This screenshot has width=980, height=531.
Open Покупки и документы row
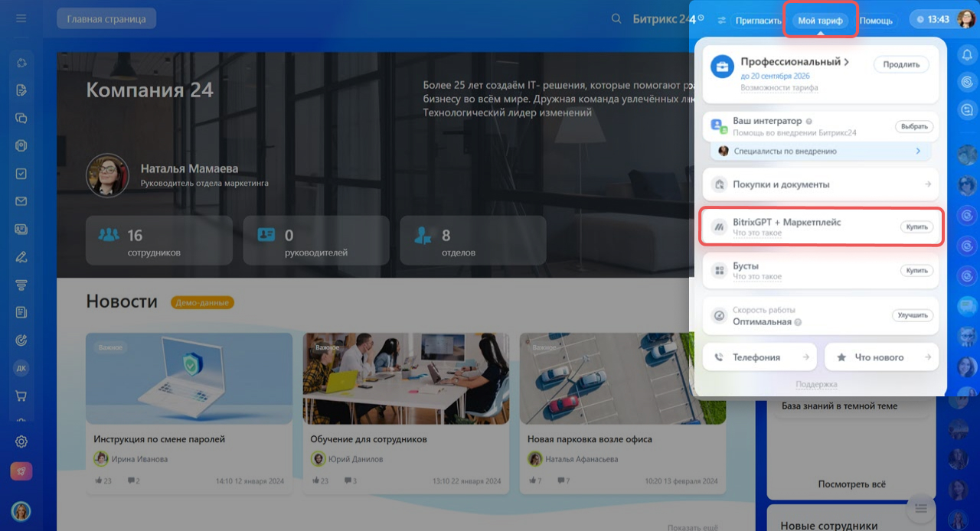point(821,184)
